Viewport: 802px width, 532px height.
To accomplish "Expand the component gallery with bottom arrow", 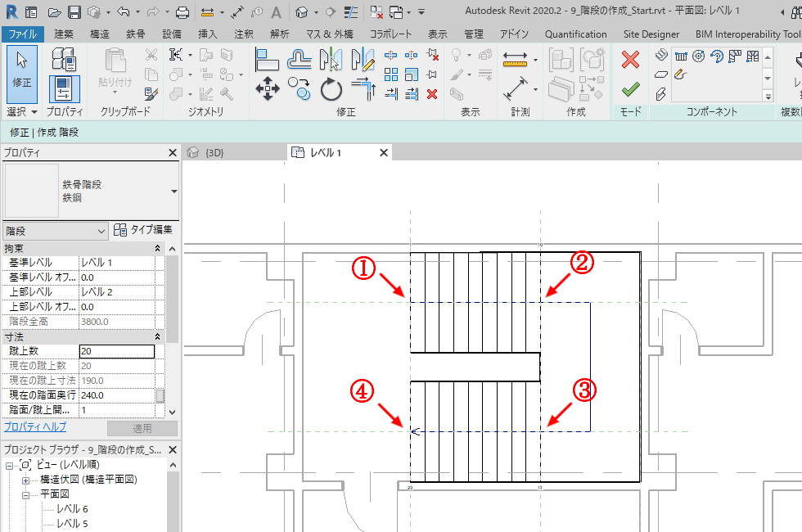I will (x=768, y=96).
